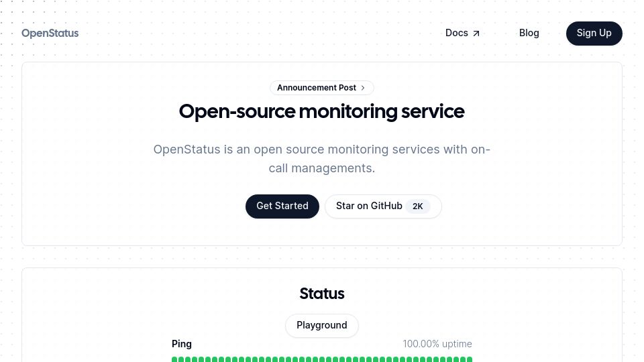This screenshot has width=644, height=362.
Task: Open the Docs link in header
Action: point(462,33)
